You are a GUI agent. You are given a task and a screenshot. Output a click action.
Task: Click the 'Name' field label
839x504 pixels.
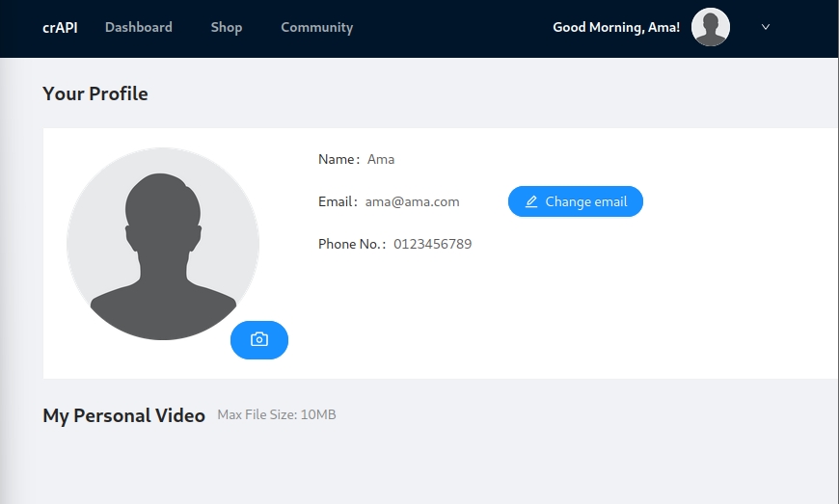pyautogui.click(x=337, y=159)
